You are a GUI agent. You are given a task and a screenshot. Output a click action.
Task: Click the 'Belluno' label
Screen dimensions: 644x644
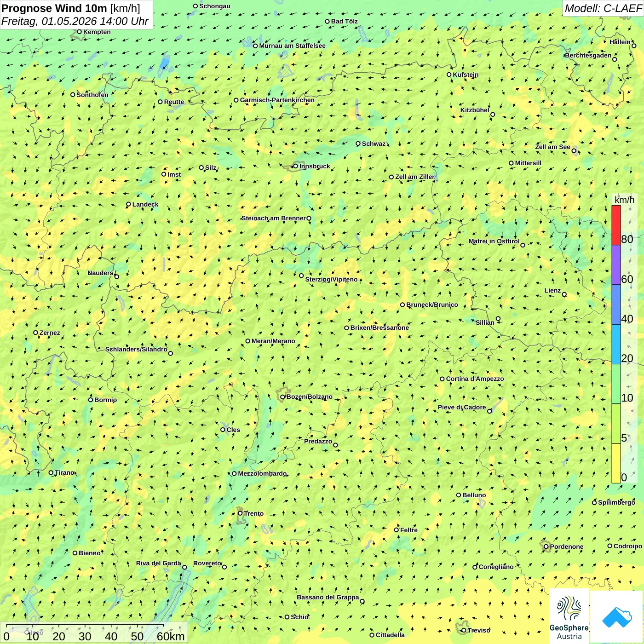[x=474, y=495]
